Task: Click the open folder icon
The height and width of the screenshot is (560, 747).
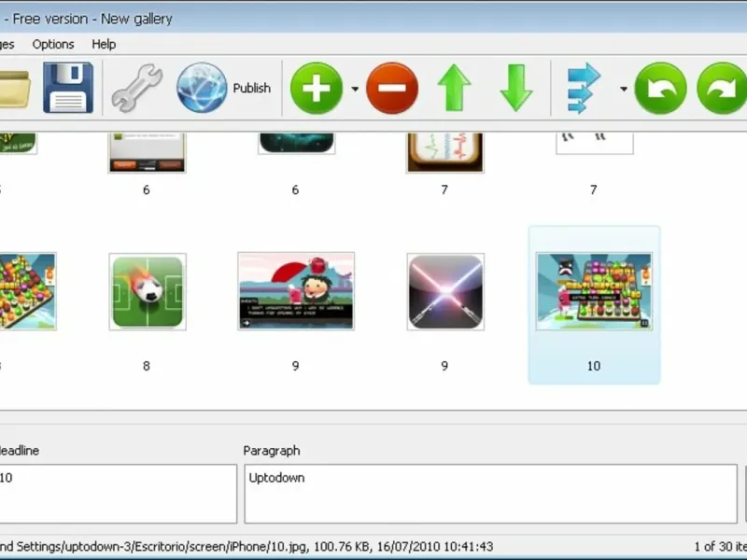Action: click(x=14, y=89)
